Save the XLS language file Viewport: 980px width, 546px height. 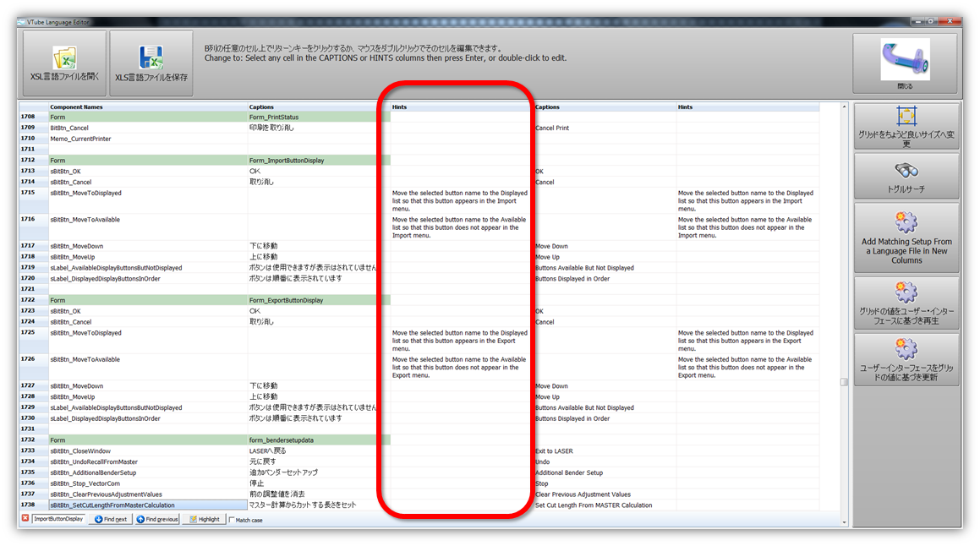(x=151, y=63)
